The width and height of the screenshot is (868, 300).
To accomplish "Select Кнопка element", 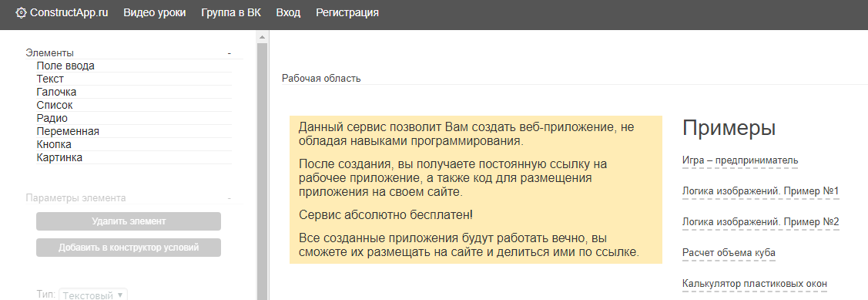I will tap(134, 145).
